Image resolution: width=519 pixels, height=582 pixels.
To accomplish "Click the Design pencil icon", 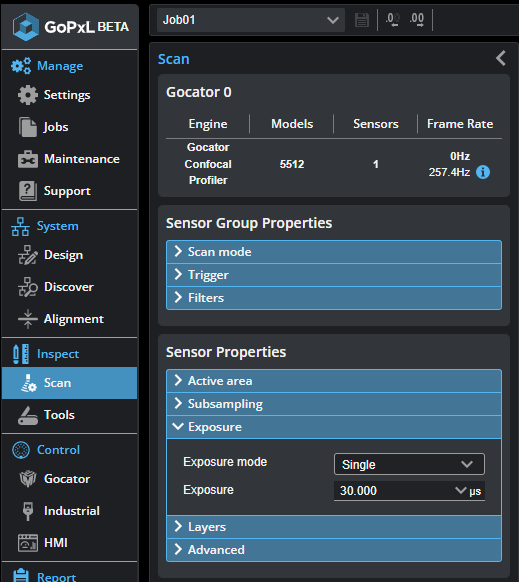I will 28,255.
